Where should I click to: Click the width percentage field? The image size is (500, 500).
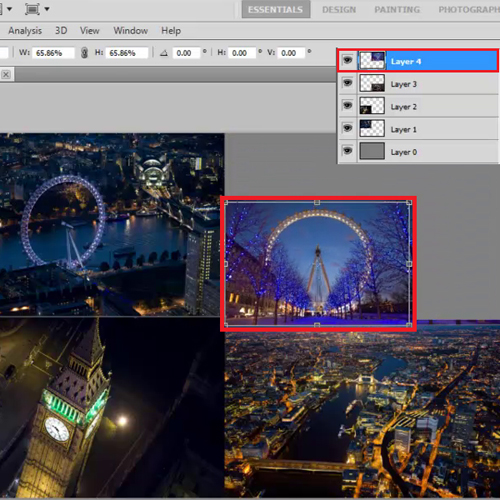(53, 53)
